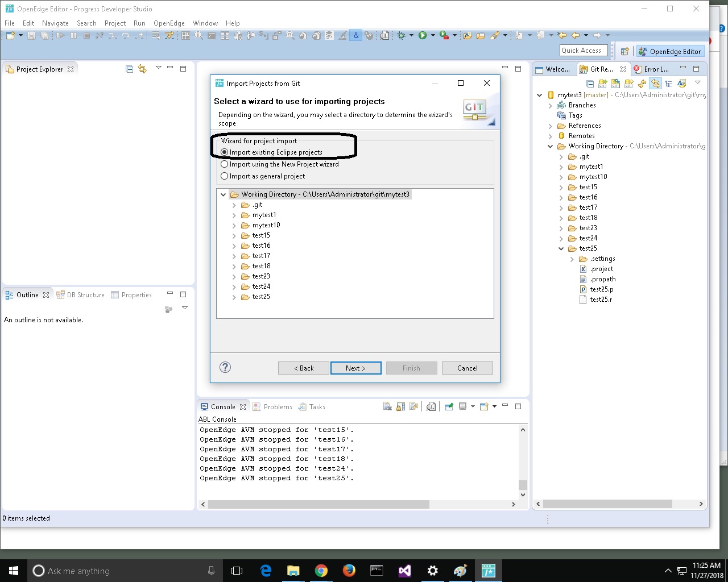Create a new Git repository

628,83
